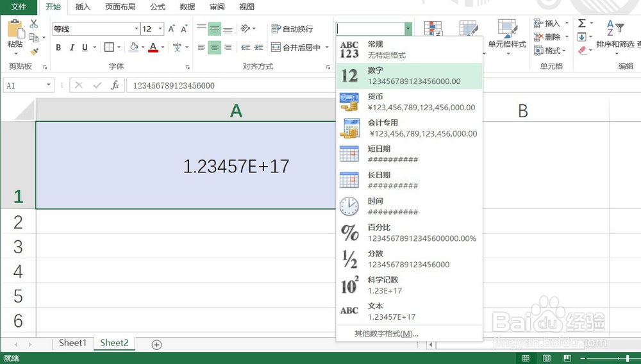Open the font size 12 dropdown
This screenshot has height=364, width=641.
click(160, 29)
